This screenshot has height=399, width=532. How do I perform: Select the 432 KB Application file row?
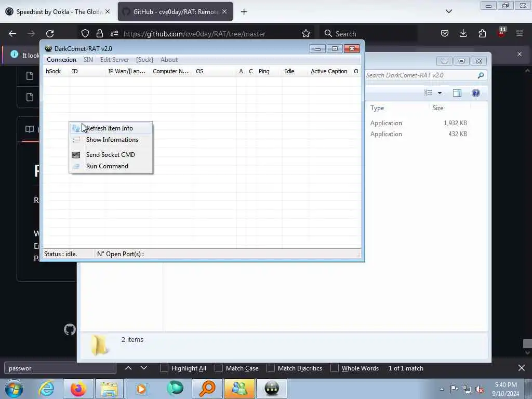(x=419, y=134)
